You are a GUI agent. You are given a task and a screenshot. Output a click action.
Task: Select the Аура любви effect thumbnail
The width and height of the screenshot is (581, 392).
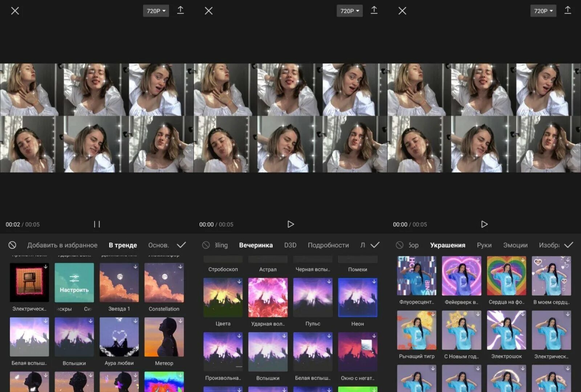click(119, 337)
